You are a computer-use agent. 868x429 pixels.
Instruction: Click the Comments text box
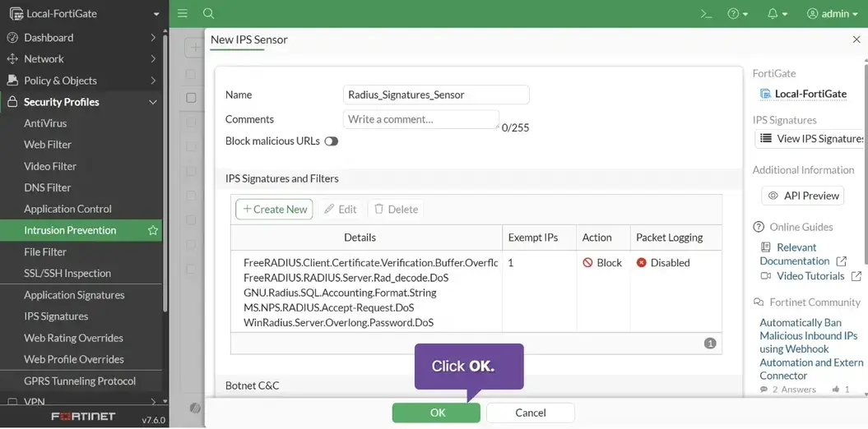421,119
